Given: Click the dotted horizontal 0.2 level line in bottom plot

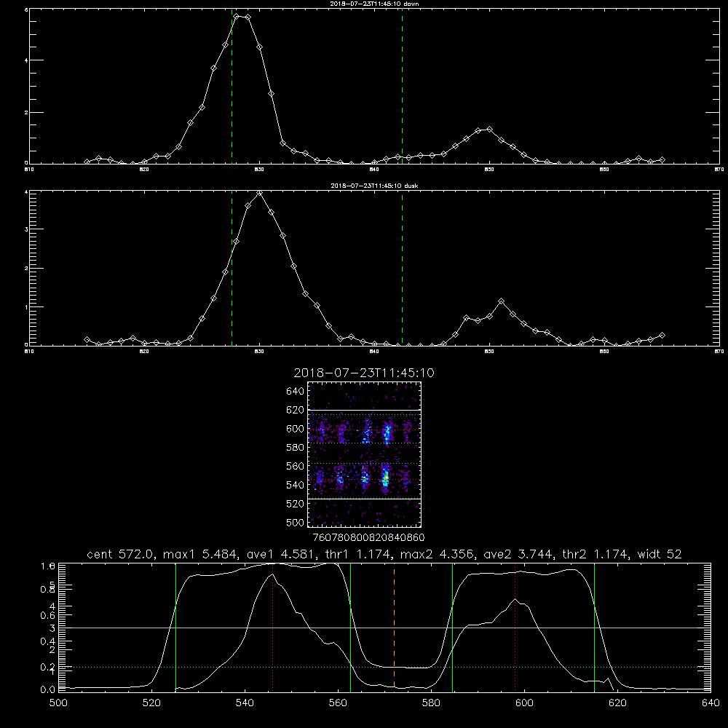Looking at the screenshot, I should tap(384, 667).
